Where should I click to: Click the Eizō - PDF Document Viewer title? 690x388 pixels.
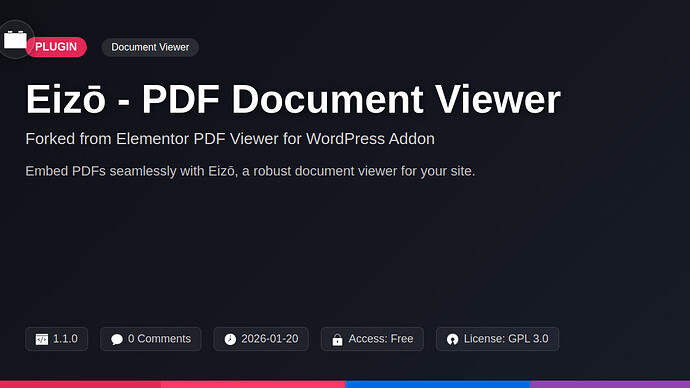click(x=293, y=99)
